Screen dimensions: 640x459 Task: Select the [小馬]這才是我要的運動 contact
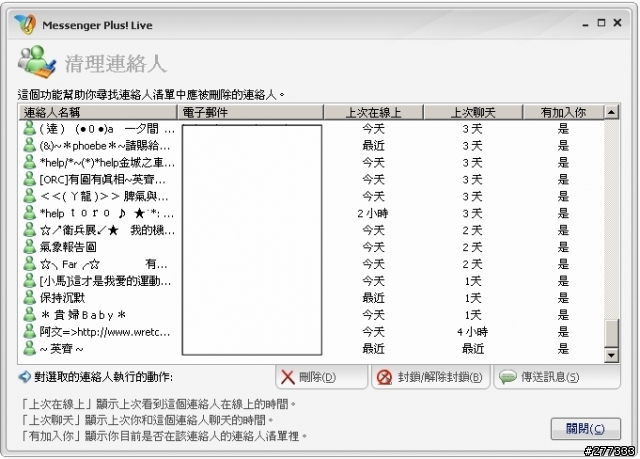[105, 281]
